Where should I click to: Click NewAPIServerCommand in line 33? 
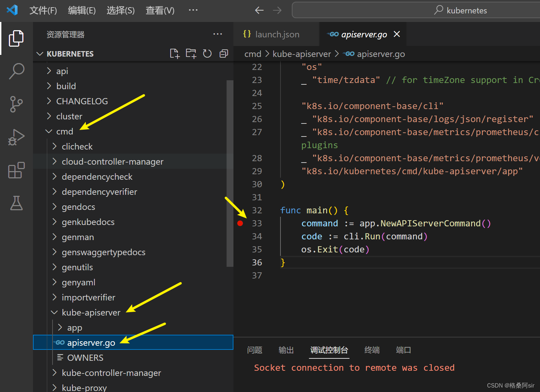pyautogui.click(x=430, y=223)
